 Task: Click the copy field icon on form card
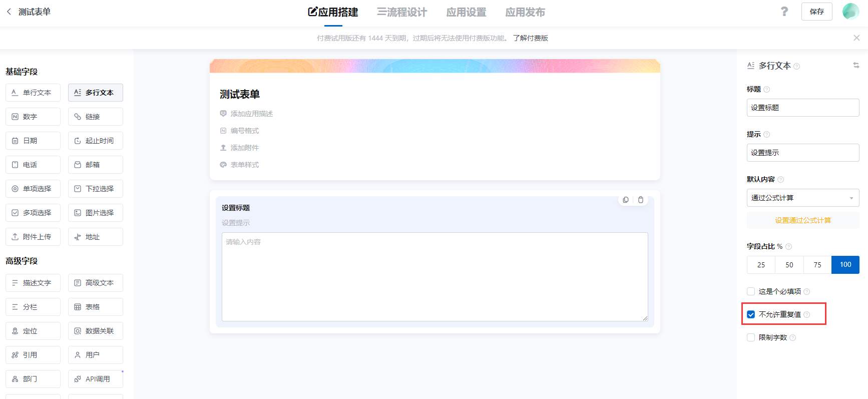click(626, 200)
